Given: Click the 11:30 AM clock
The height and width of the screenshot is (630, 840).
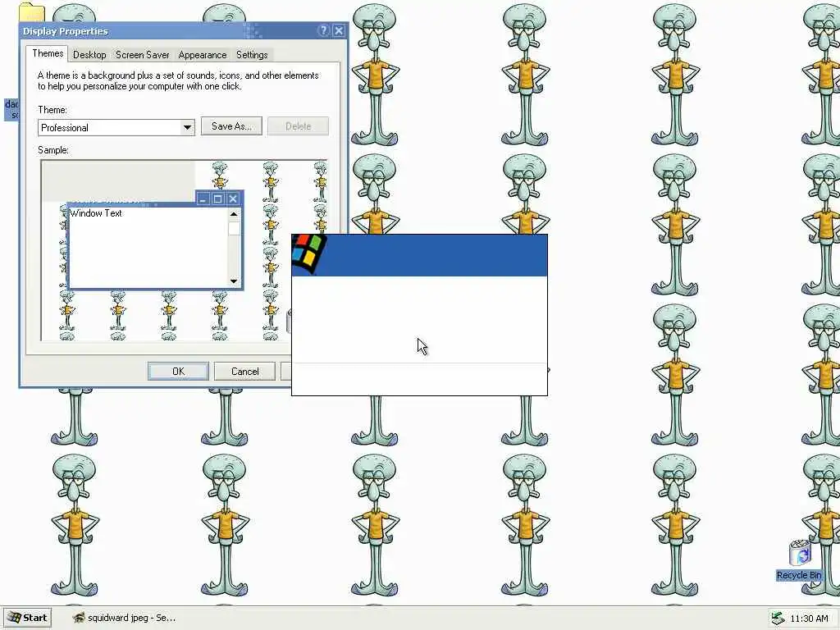Looking at the screenshot, I should click(809, 619).
